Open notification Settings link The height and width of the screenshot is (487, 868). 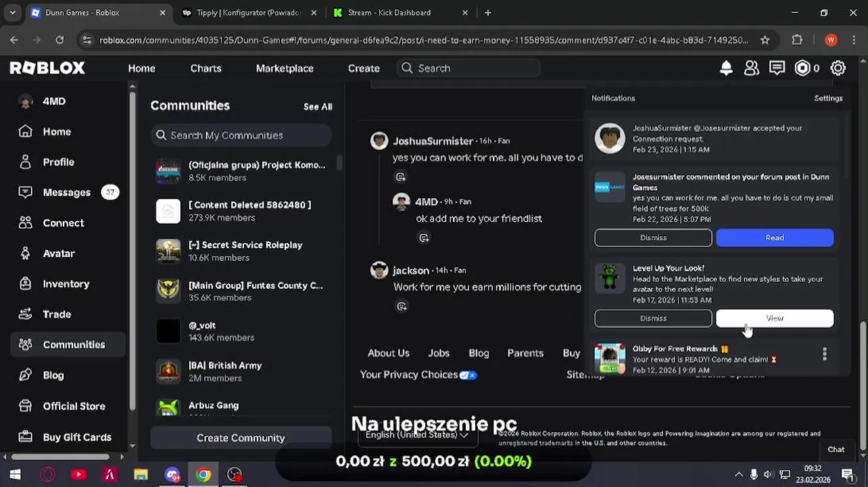coord(828,98)
